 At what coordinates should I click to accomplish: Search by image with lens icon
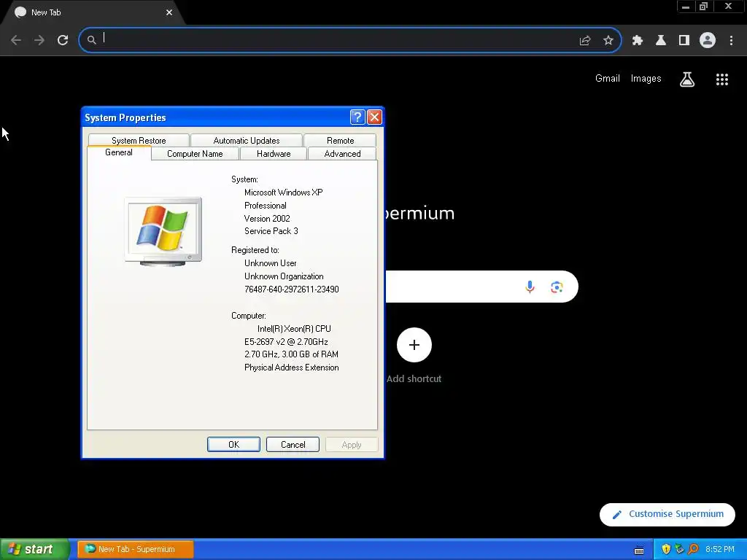pos(557,287)
